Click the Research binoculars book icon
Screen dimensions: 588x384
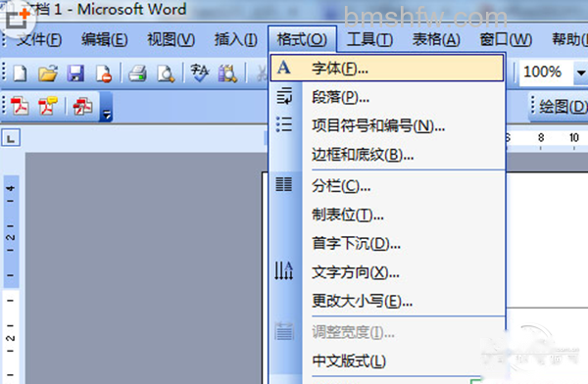tap(228, 72)
